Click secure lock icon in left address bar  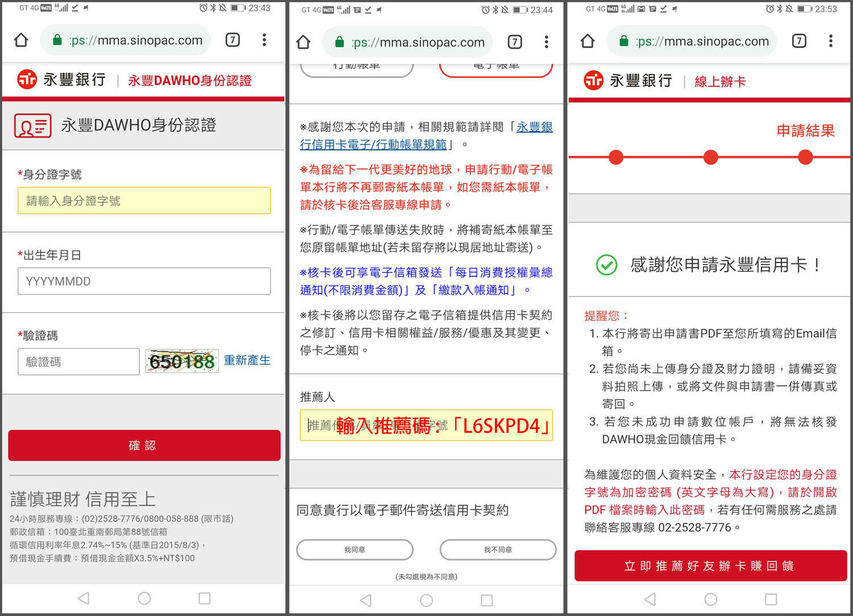[x=57, y=40]
